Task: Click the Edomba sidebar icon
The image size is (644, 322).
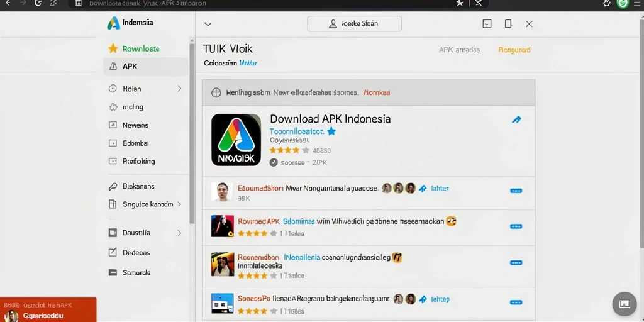Action: [x=113, y=143]
